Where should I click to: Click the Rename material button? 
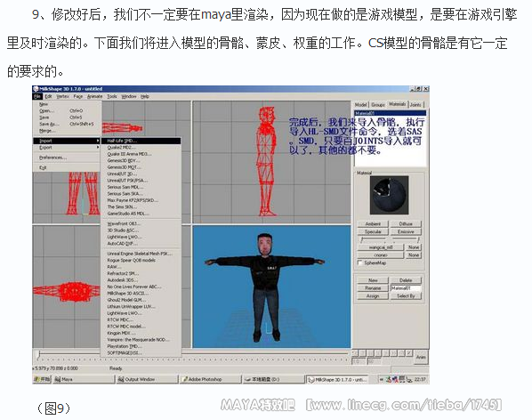tap(373, 288)
